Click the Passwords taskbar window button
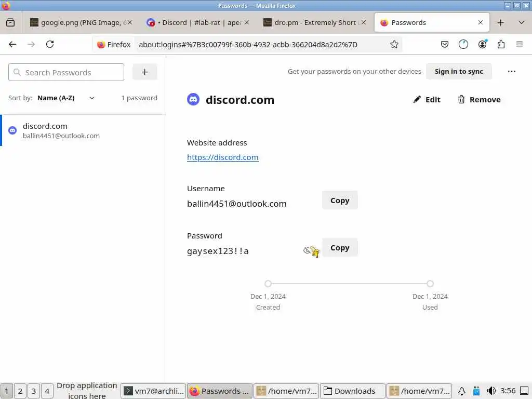The width and height of the screenshot is (532, 399). [x=220, y=391]
